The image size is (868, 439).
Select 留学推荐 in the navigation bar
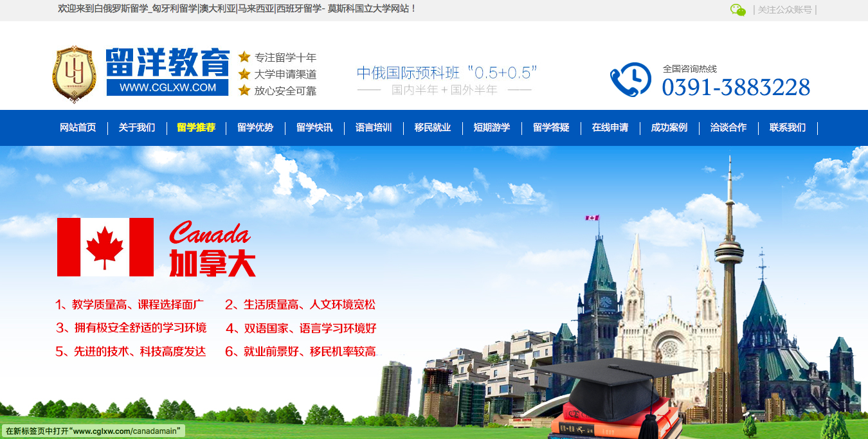pyautogui.click(x=196, y=127)
